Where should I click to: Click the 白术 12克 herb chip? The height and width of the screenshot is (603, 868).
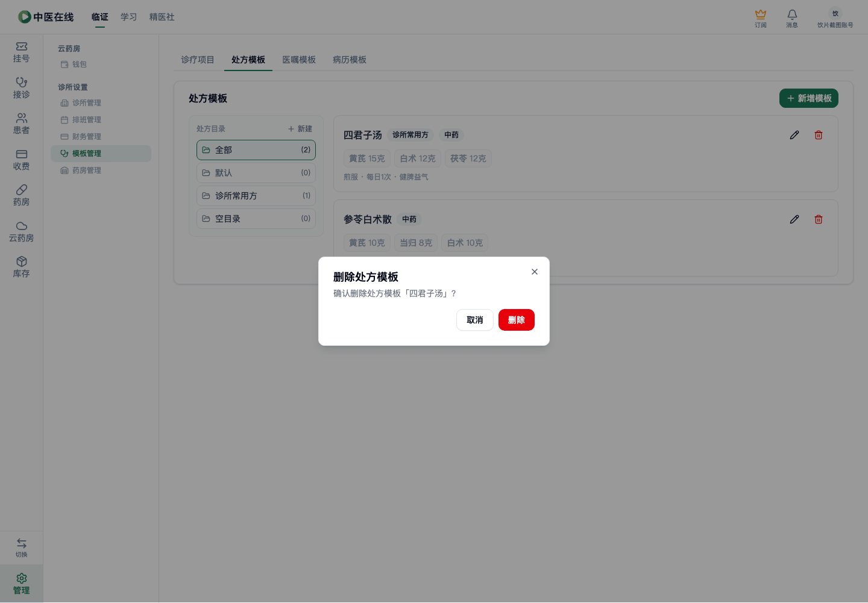pos(418,158)
